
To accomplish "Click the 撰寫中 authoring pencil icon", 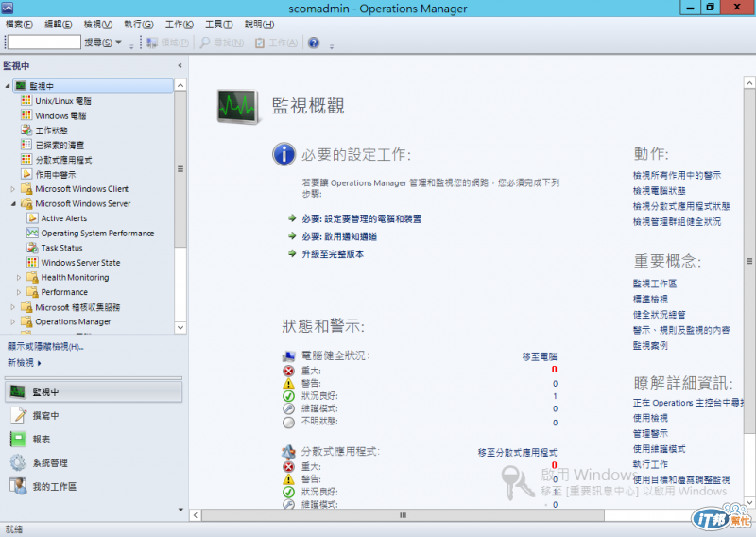I will (x=18, y=415).
